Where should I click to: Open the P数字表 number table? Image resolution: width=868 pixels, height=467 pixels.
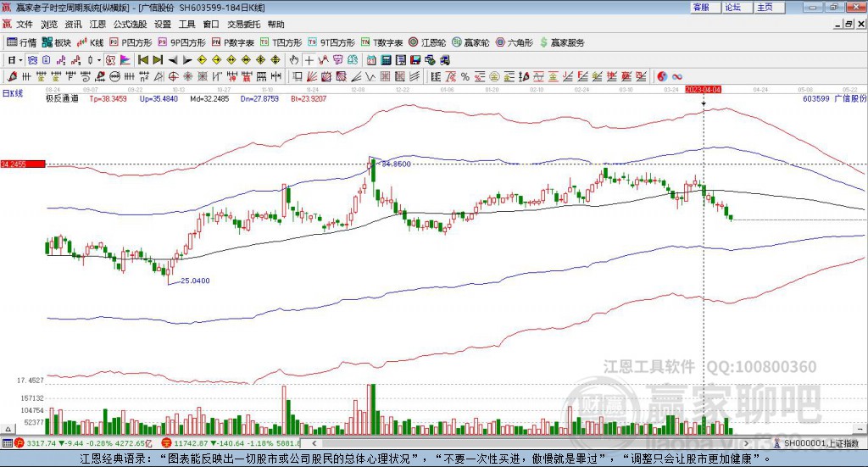[232, 42]
